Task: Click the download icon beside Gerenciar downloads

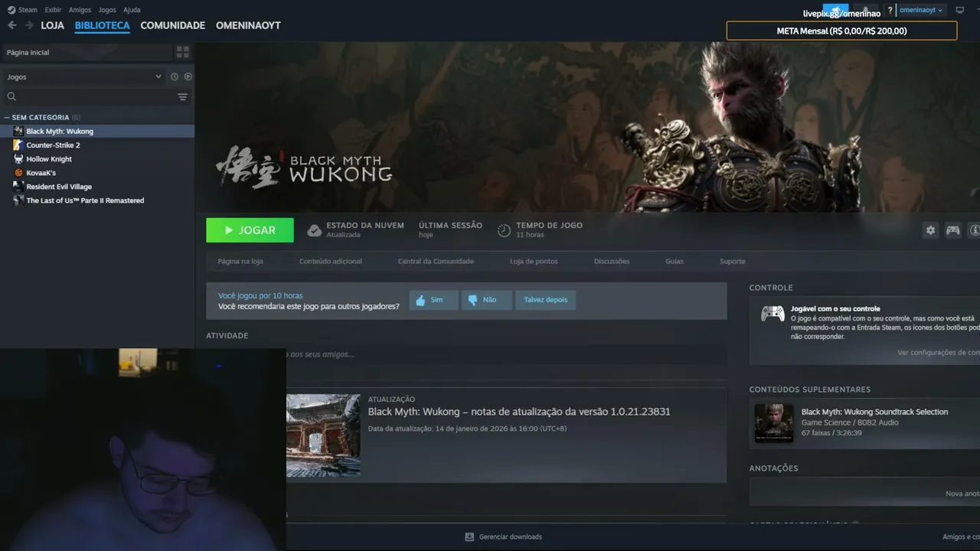Action: tap(469, 536)
